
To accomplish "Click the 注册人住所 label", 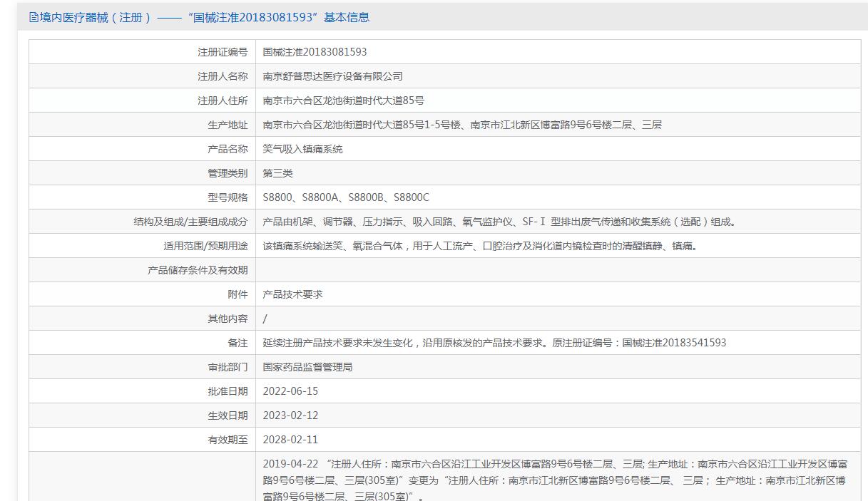I will pyautogui.click(x=223, y=100).
